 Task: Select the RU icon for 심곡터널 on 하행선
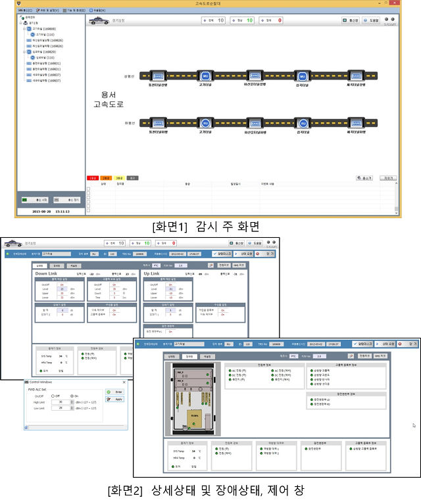click(x=303, y=124)
